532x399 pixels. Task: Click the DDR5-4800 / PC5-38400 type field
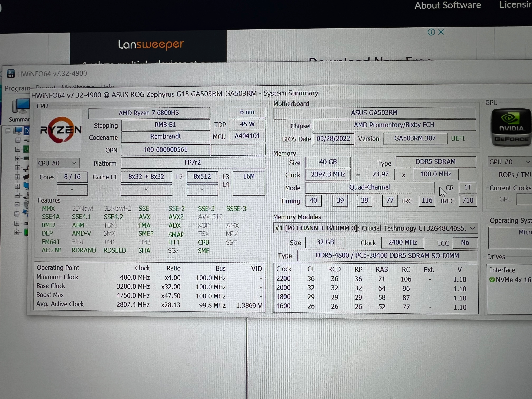pos(388,256)
